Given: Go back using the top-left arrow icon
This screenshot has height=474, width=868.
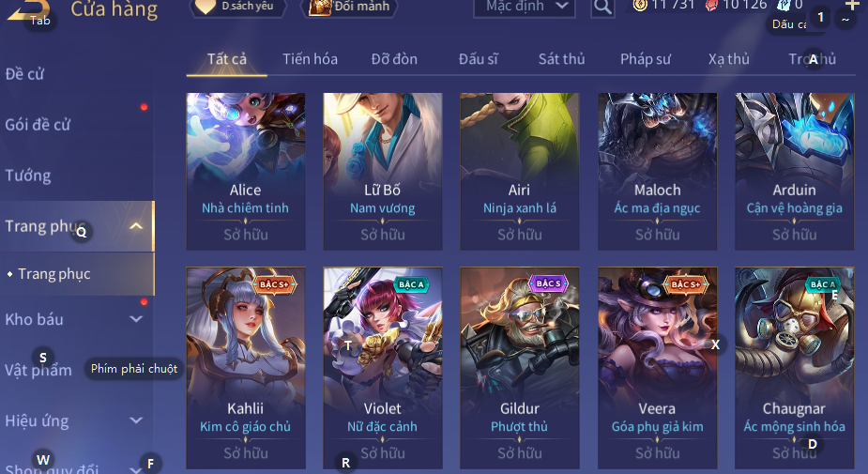Looking at the screenshot, I should click(29, 9).
